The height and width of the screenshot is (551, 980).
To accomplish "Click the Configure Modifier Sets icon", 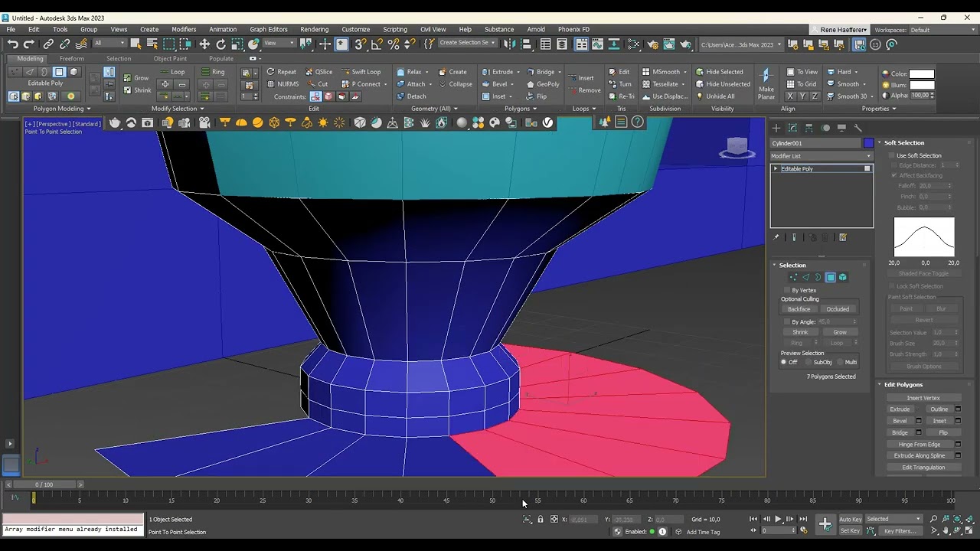I will (x=843, y=237).
